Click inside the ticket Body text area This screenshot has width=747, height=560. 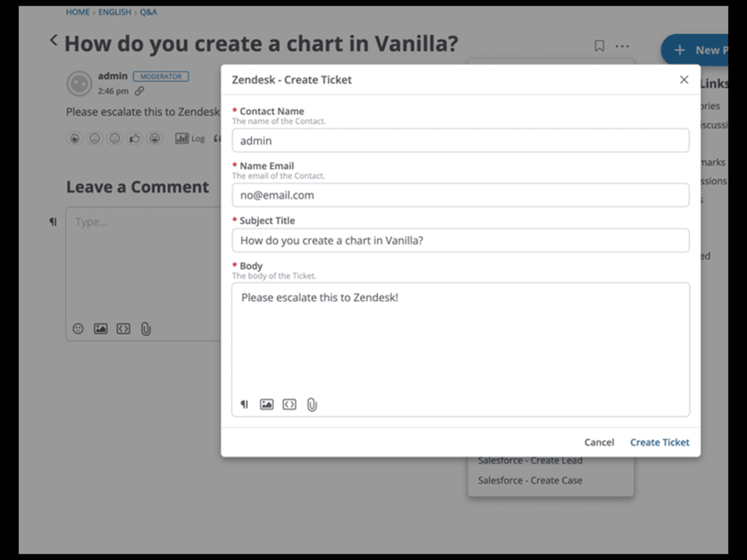tap(460, 343)
